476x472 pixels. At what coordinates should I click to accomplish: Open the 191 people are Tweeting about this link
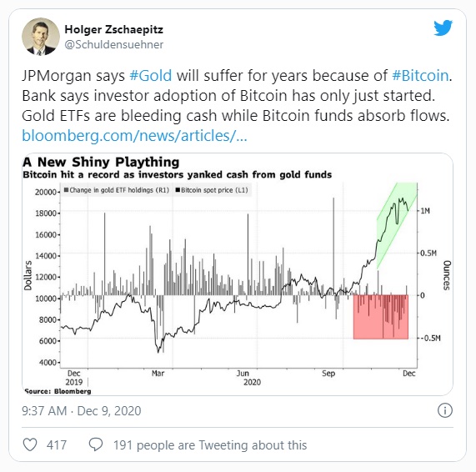click(x=210, y=445)
